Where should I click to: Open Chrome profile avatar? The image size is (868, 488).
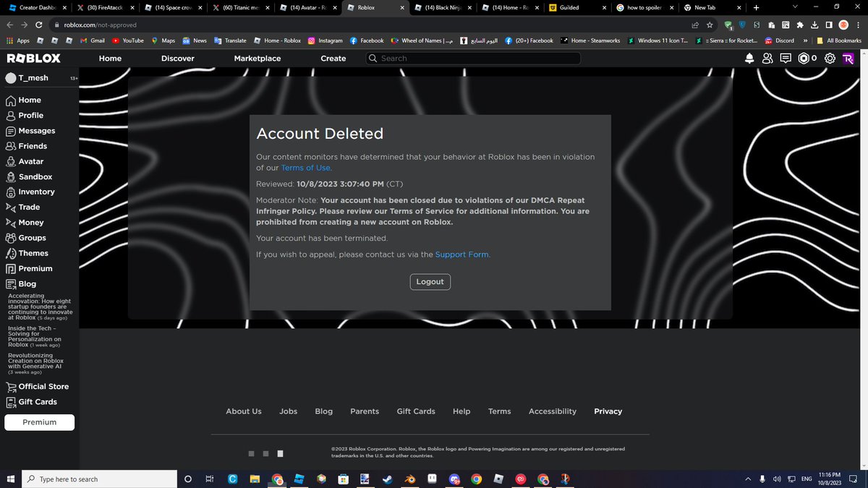pos(843,25)
